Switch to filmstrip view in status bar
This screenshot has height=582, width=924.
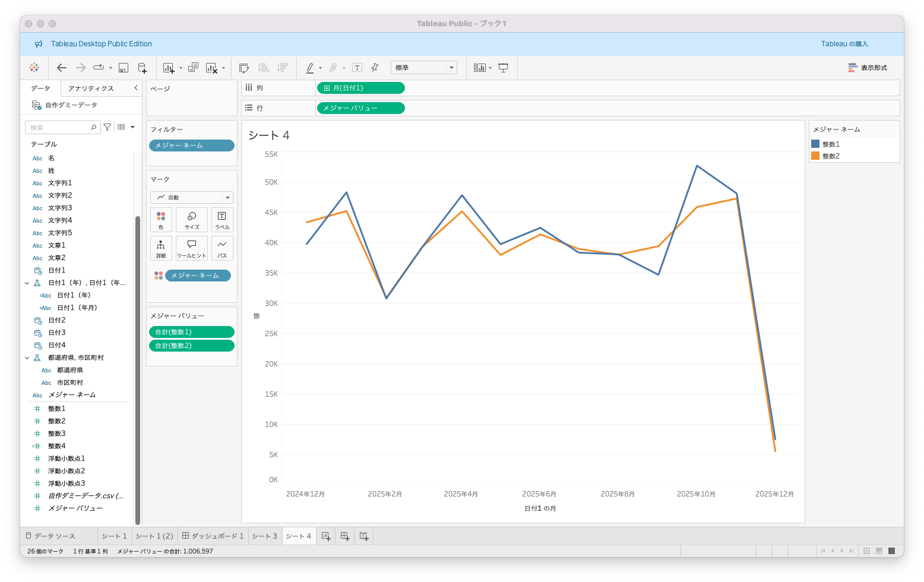pyautogui.click(x=879, y=551)
